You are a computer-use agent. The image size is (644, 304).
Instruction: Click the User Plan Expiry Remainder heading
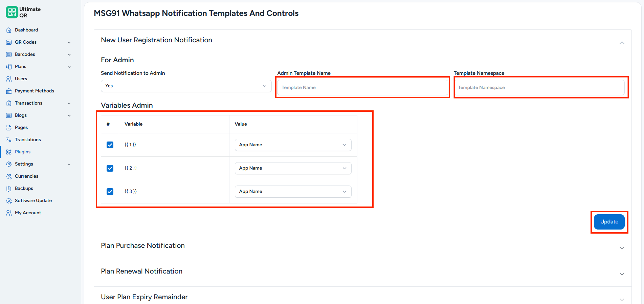(x=144, y=297)
